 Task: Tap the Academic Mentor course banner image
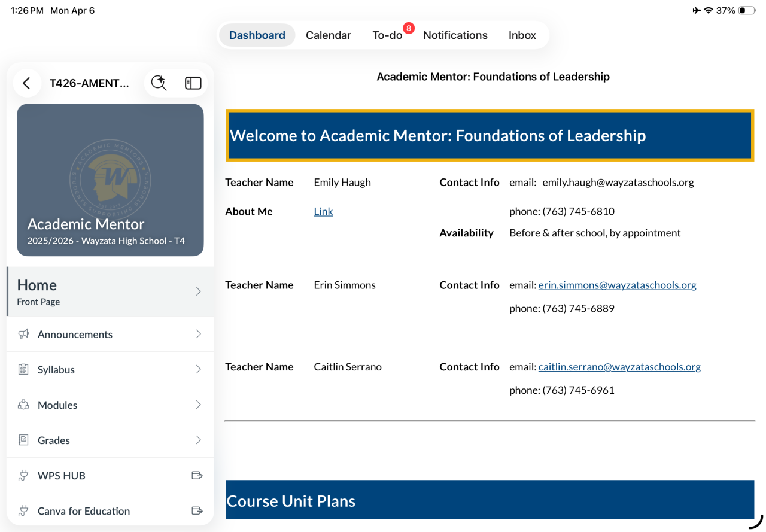[x=110, y=180]
